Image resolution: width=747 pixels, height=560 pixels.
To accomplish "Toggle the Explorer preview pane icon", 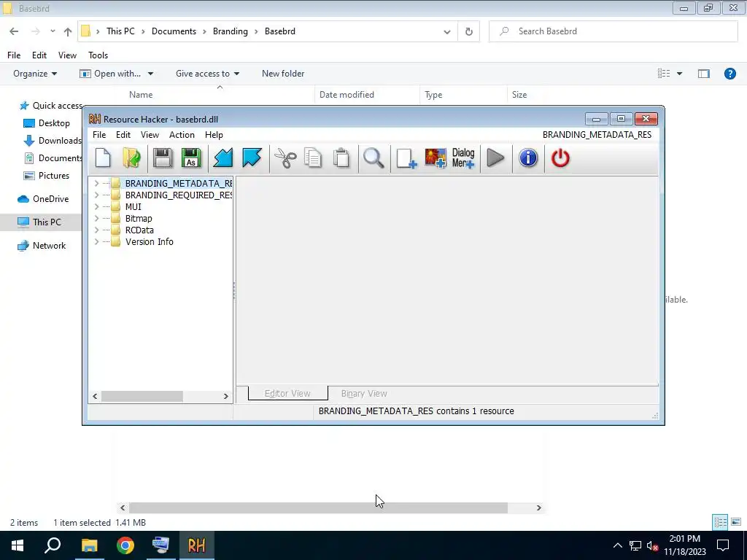I will (x=704, y=74).
